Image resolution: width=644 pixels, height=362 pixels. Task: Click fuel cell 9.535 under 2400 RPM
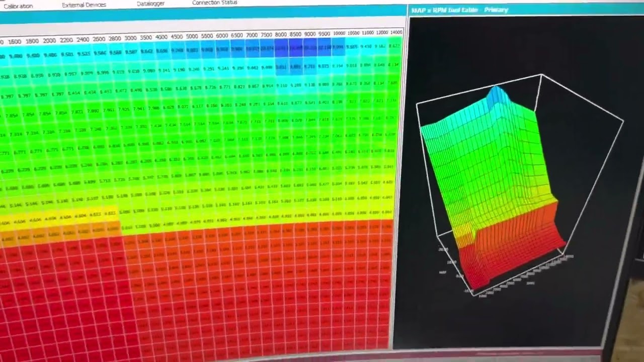[83, 54]
